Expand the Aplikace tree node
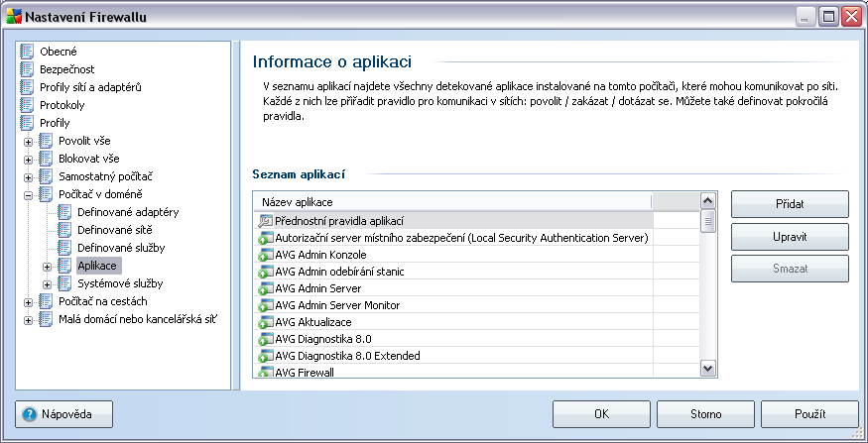The height and width of the screenshot is (443, 868). (47, 267)
